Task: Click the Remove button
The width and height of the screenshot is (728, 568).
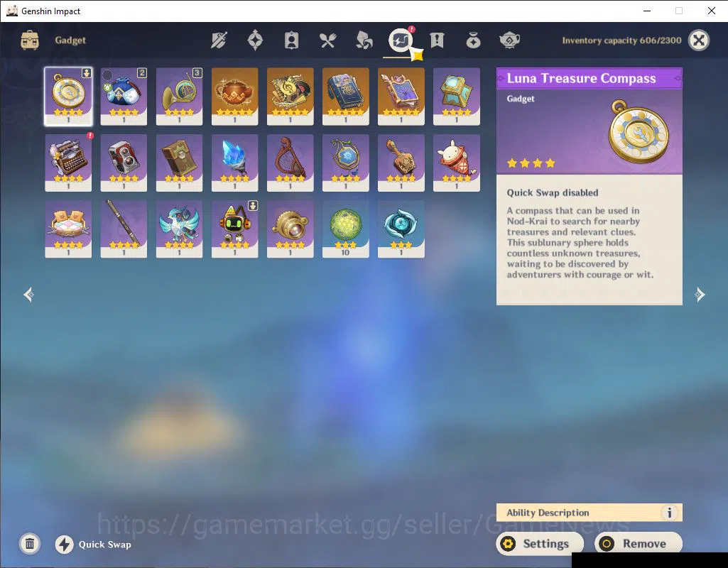Action: 639,543
